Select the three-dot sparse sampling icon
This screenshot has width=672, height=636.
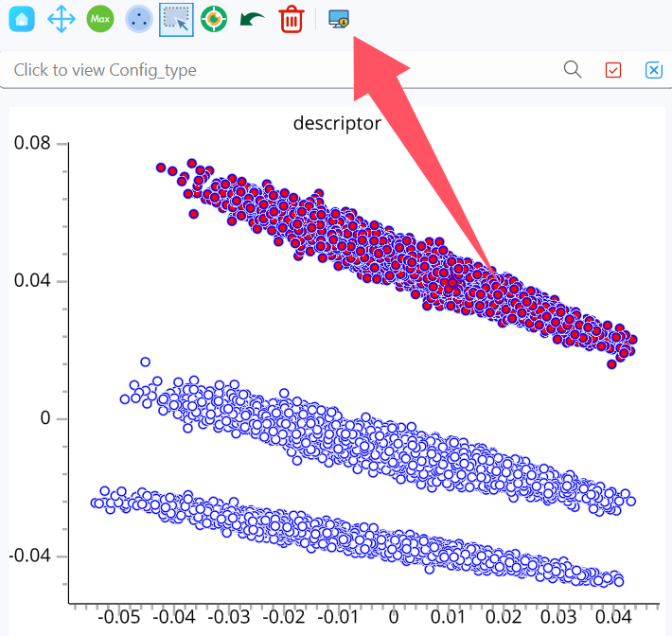pyautogui.click(x=139, y=19)
